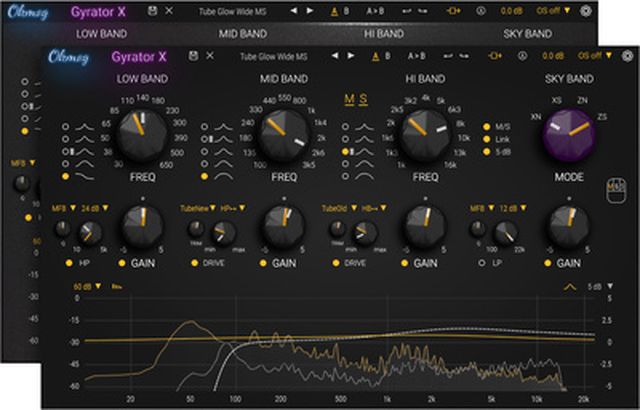The image size is (640, 410).
Task: Open 12 dB LP slope dropdown
Action: click(x=513, y=208)
